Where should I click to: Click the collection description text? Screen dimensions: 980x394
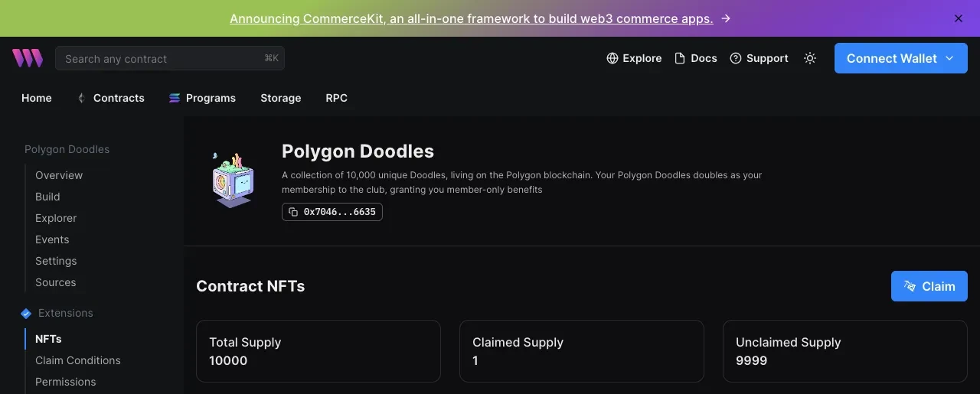point(522,182)
